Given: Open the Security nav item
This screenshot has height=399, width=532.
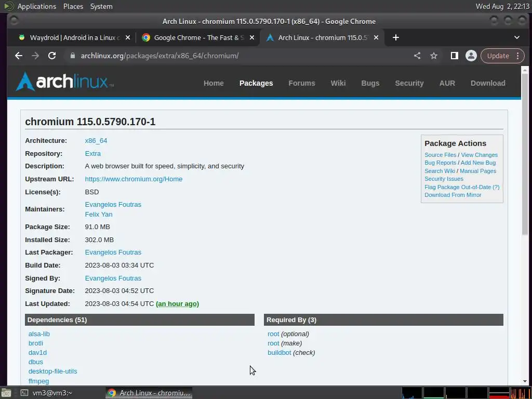Looking at the screenshot, I should tap(409, 83).
